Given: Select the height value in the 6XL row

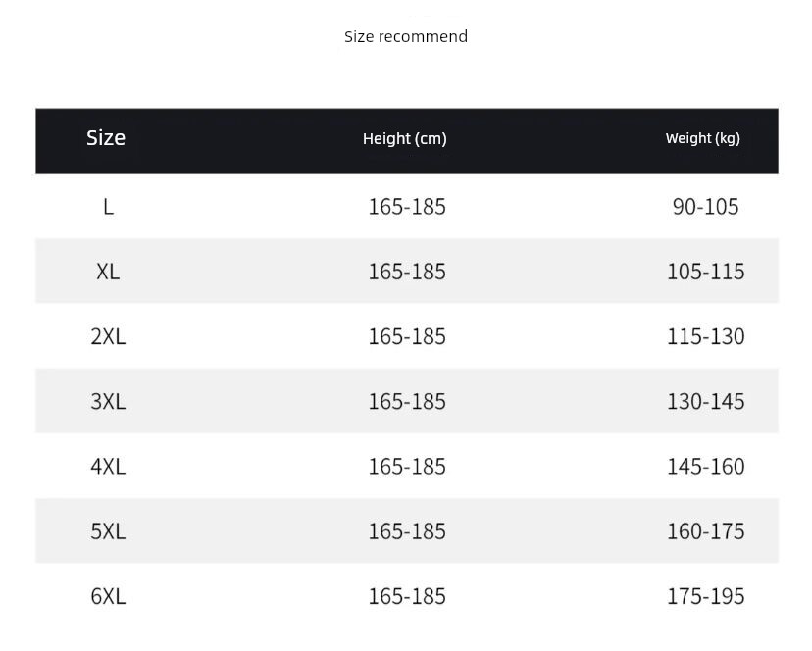Looking at the screenshot, I should point(407,596).
